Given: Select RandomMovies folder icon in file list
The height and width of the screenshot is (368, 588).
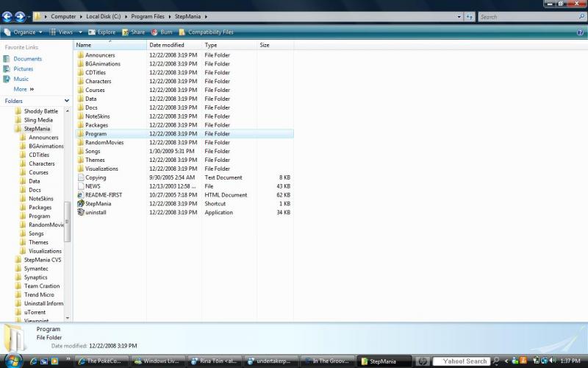Looking at the screenshot, I should point(81,142).
